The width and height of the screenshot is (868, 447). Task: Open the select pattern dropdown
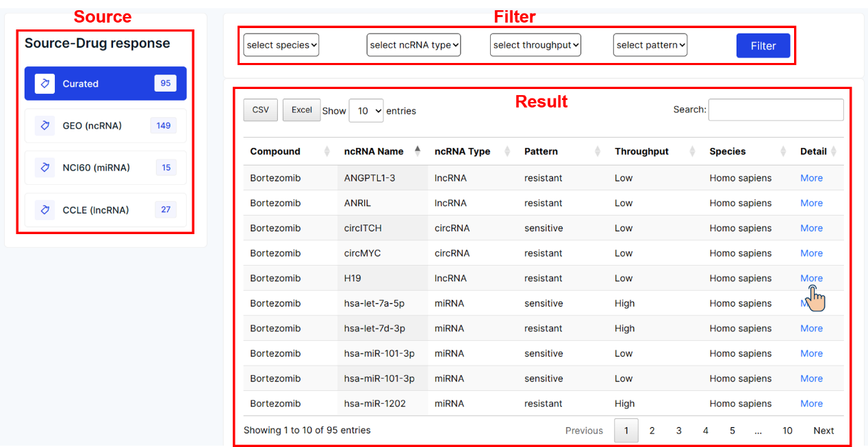pyautogui.click(x=650, y=45)
